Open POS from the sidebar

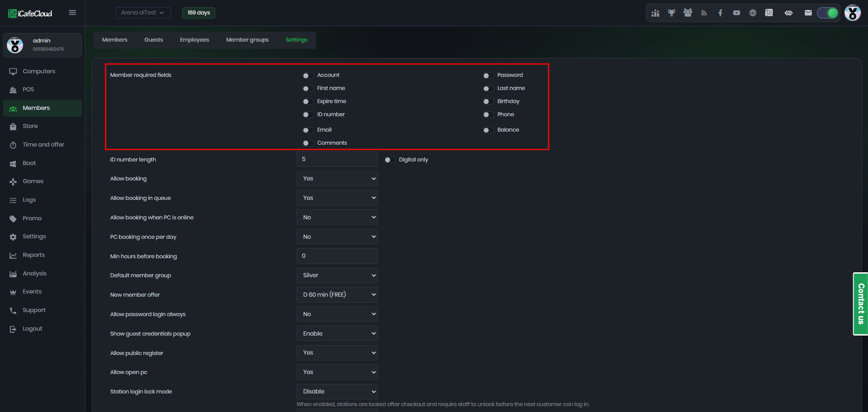(42, 90)
